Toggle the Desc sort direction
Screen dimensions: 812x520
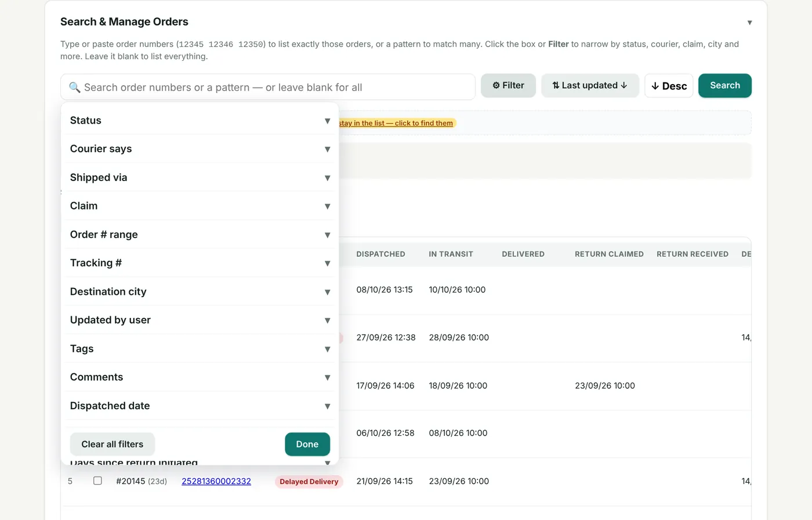pos(669,86)
